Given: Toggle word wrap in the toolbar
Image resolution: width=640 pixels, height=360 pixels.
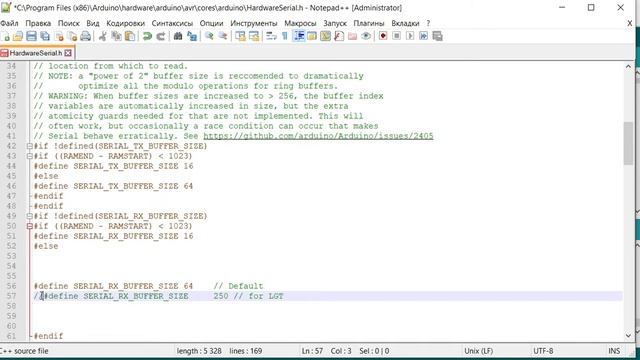Looking at the screenshot, I should pyautogui.click(x=271, y=36).
